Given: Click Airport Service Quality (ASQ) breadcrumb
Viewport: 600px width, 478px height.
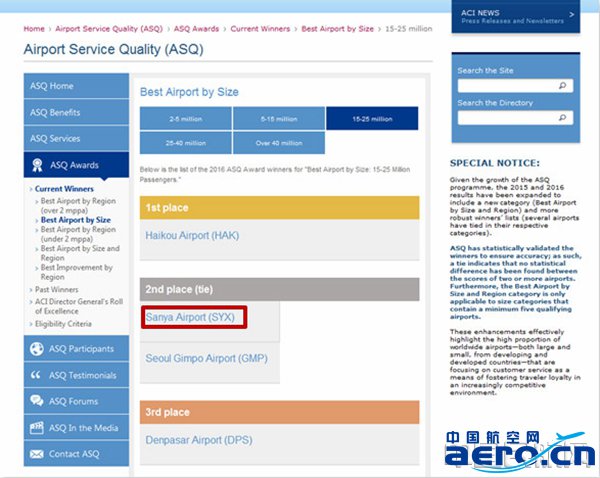Looking at the screenshot, I should click(109, 29).
